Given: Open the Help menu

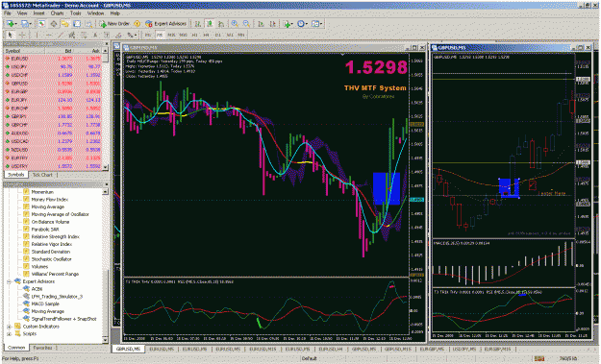Looking at the screenshot, I should coord(115,13).
